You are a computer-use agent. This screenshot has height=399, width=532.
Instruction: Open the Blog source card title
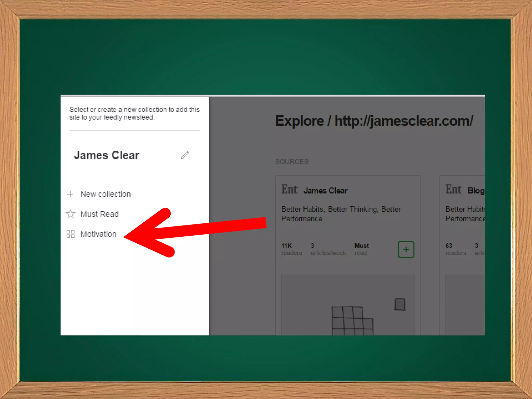pyautogui.click(x=476, y=191)
